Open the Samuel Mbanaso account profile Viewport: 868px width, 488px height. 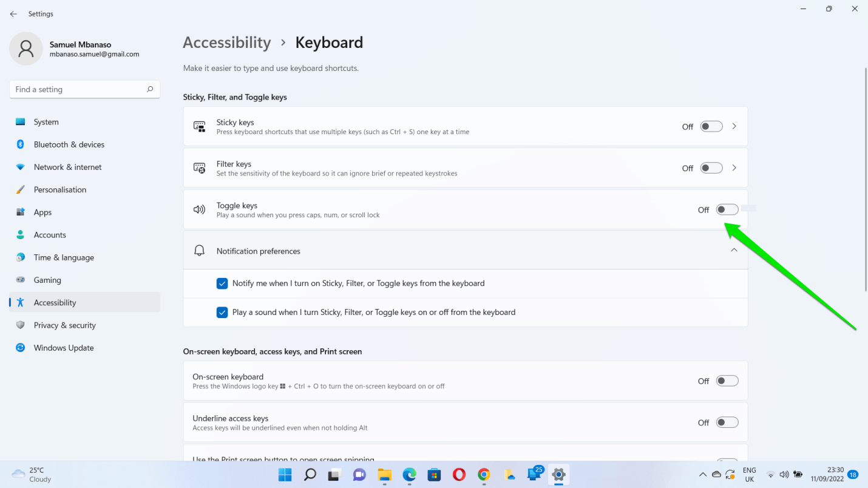79,49
